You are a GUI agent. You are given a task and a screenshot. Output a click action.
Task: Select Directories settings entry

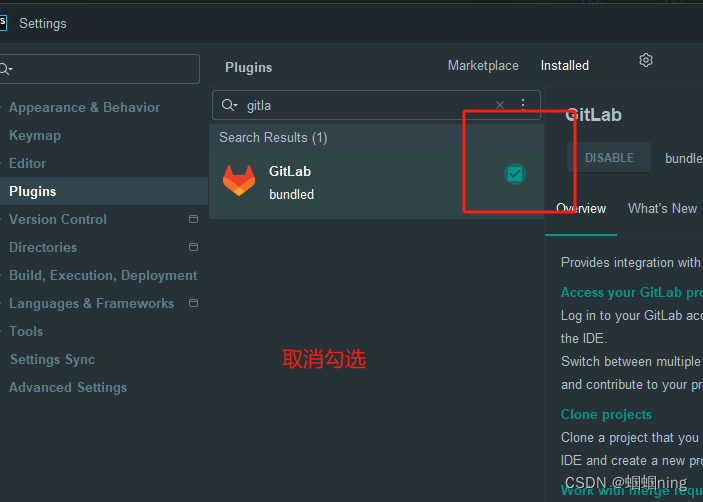[43, 247]
